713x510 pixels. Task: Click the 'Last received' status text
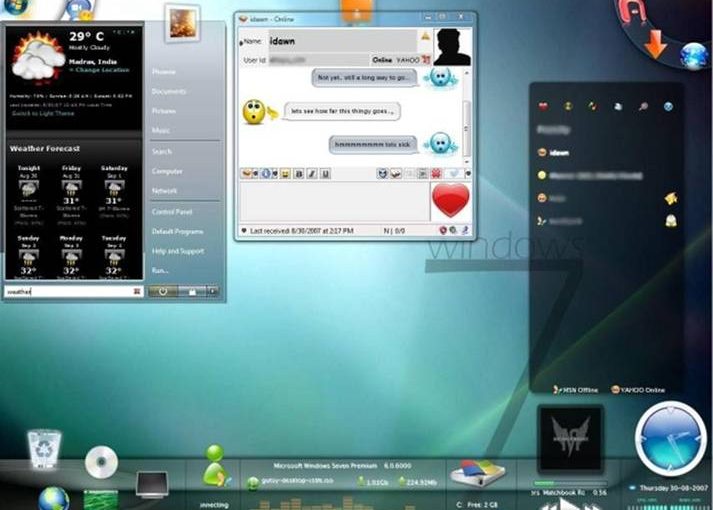tap(301, 231)
